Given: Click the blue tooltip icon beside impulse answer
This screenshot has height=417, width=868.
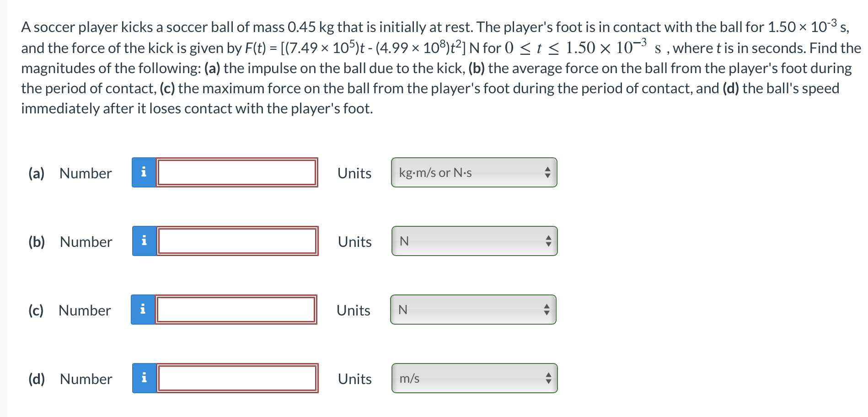Looking at the screenshot, I should pyautogui.click(x=144, y=173).
